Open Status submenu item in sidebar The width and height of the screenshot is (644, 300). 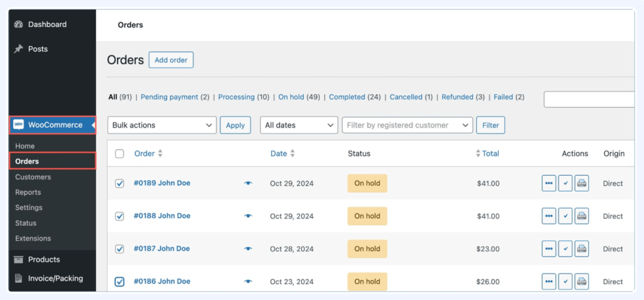coord(26,223)
